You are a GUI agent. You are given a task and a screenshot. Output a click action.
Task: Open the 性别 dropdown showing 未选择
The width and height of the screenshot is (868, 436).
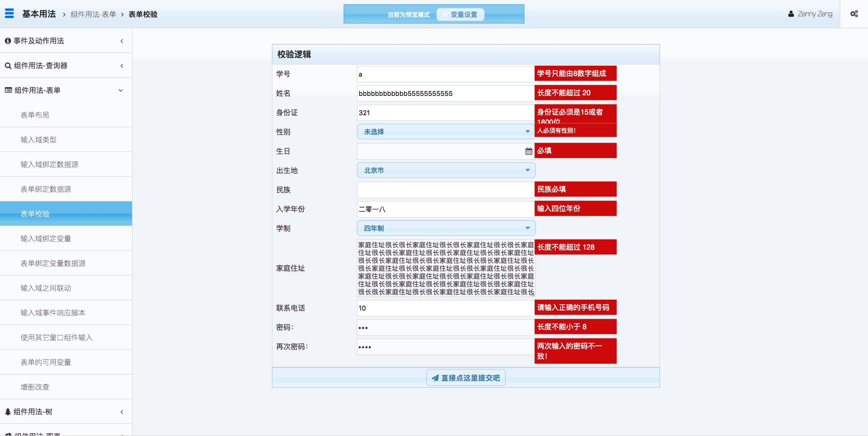click(446, 131)
